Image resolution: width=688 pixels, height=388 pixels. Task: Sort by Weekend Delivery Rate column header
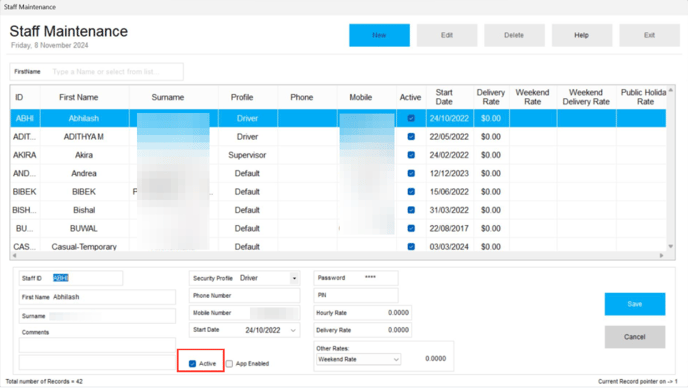coord(586,97)
